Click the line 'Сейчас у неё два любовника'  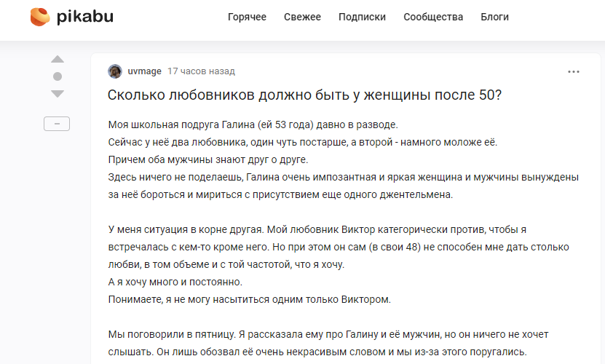pyautogui.click(x=303, y=142)
